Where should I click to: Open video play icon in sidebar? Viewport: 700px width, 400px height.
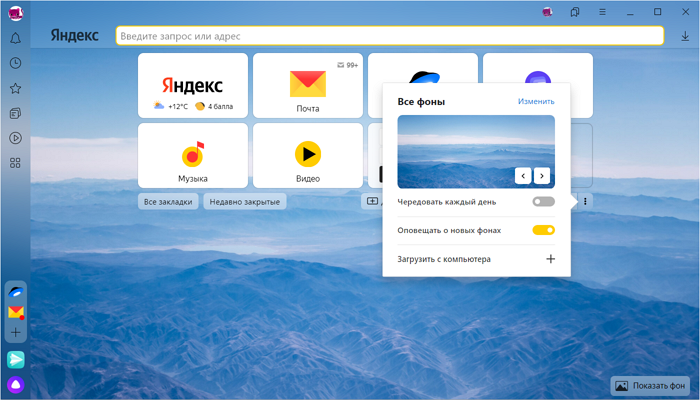[15, 138]
